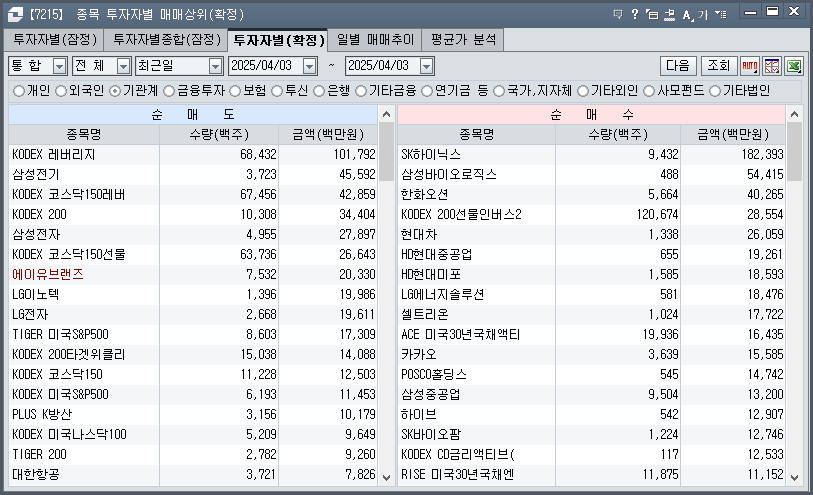Select the 개인 investor radio button
This screenshot has width=813, height=495.
pos(19,91)
